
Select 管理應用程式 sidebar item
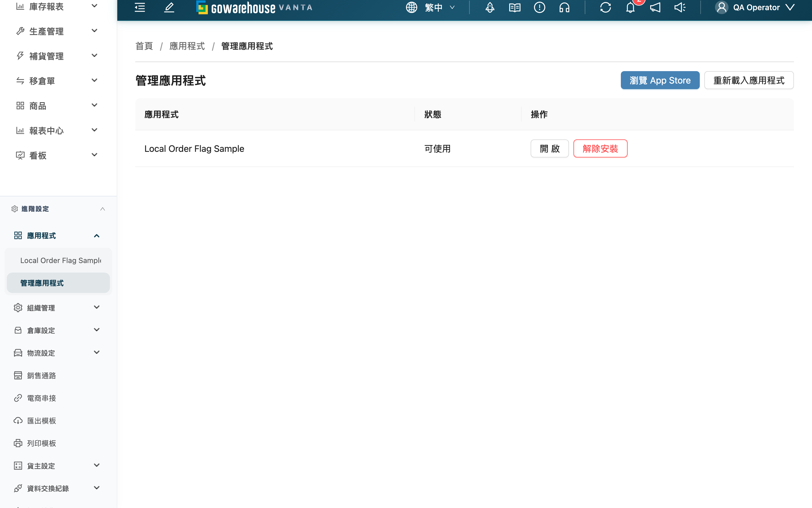(58, 283)
